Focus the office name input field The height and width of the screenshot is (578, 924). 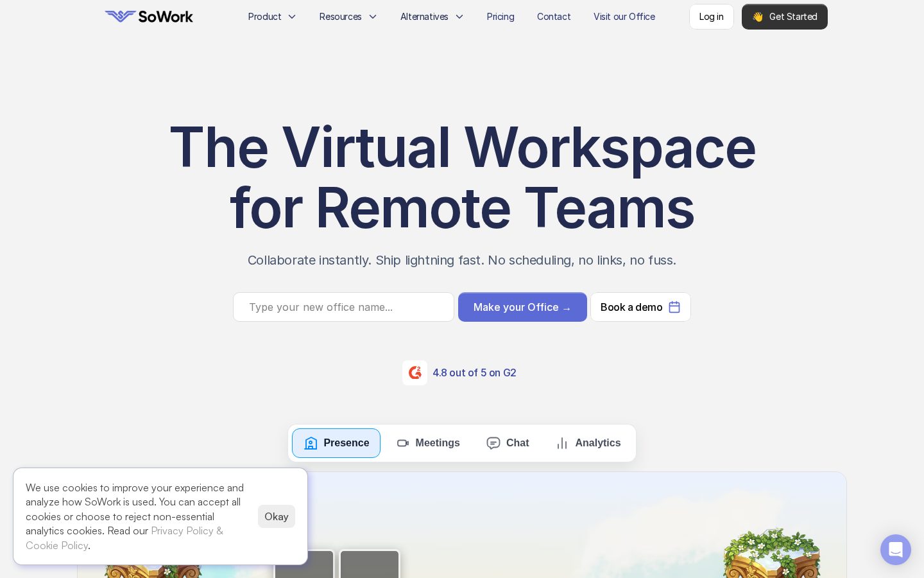pyautogui.click(x=343, y=307)
